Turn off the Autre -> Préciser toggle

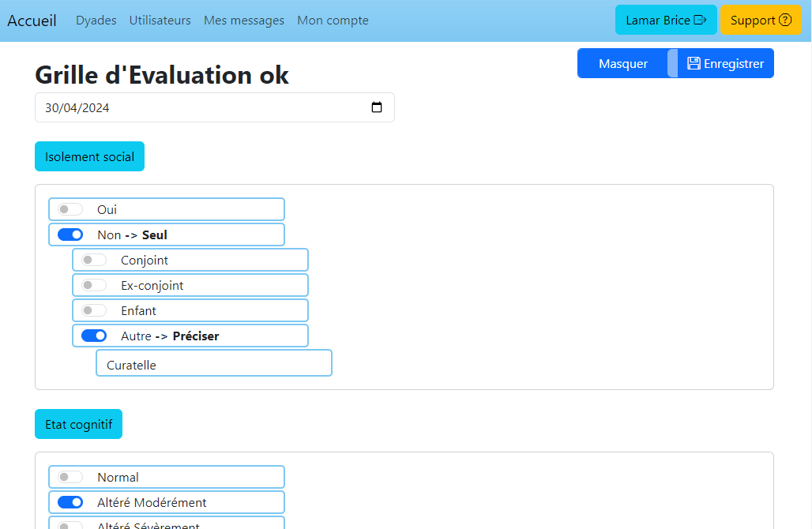(x=94, y=336)
